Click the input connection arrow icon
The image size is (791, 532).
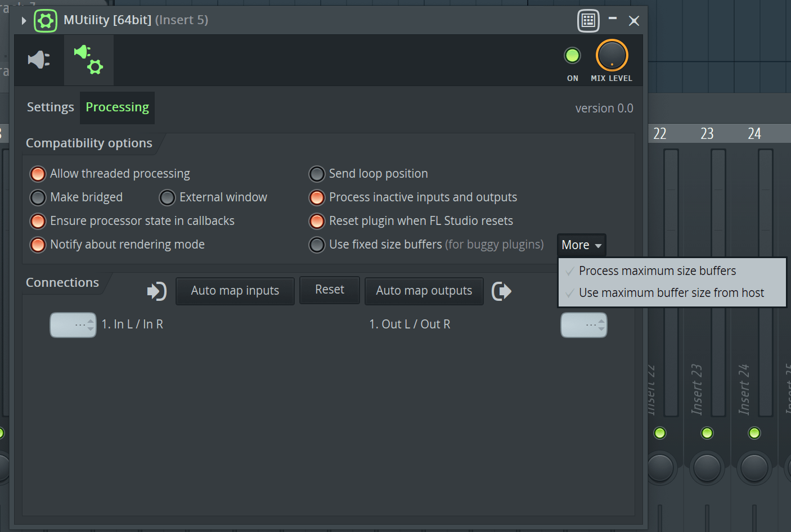156,291
